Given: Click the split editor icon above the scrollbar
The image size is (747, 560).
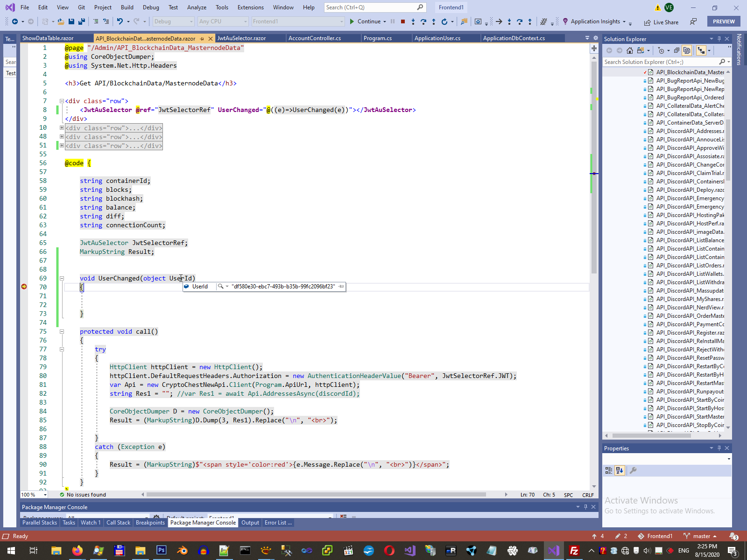Looking at the screenshot, I should click(594, 48).
